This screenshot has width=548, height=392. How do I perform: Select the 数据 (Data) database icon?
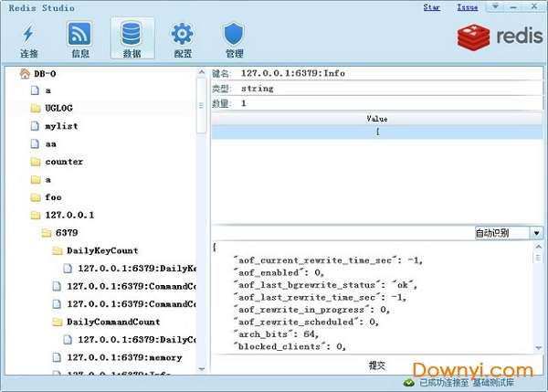(x=132, y=33)
